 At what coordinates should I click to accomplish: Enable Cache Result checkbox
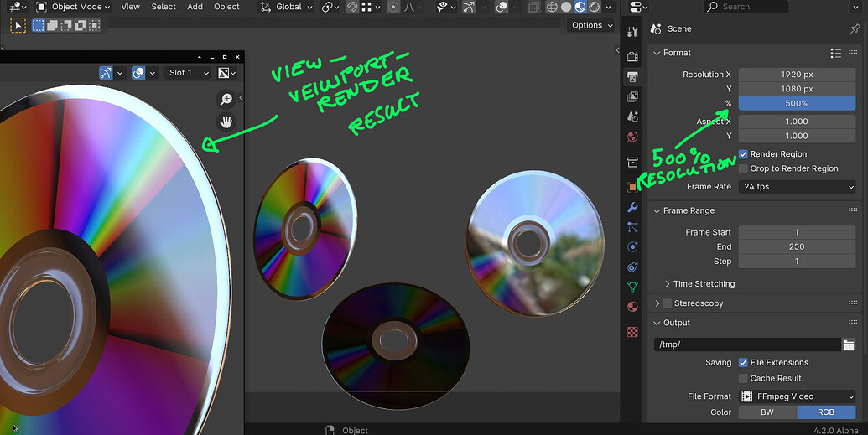(x=743, y=378)
